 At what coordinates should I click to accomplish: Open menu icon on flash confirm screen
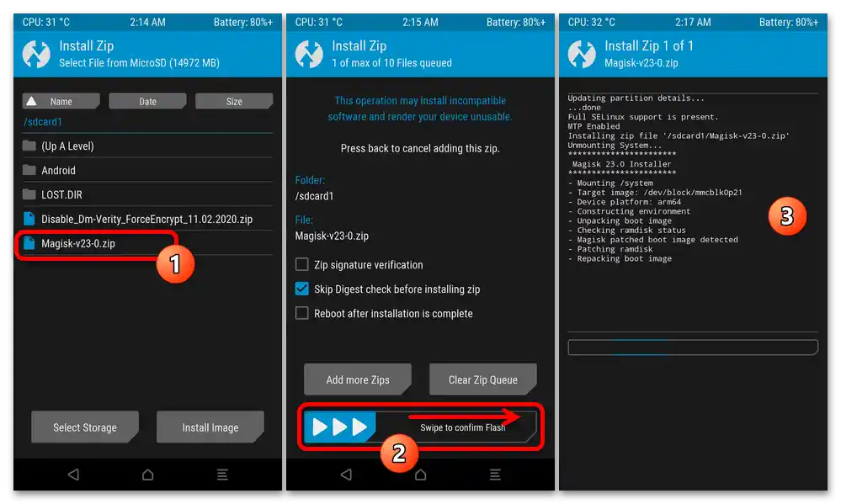pyautogui.click(x=494, y=475)
